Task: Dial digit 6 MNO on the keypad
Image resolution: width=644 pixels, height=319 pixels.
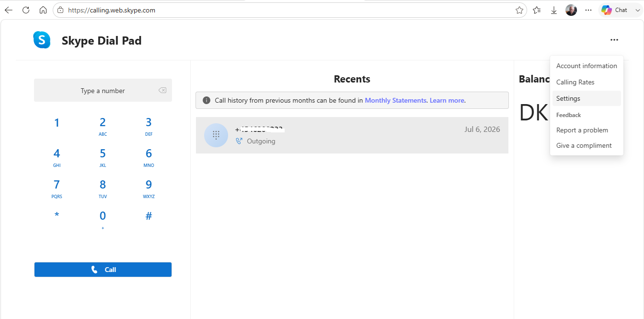Action: pyautogui.click(x=149, y=158)
